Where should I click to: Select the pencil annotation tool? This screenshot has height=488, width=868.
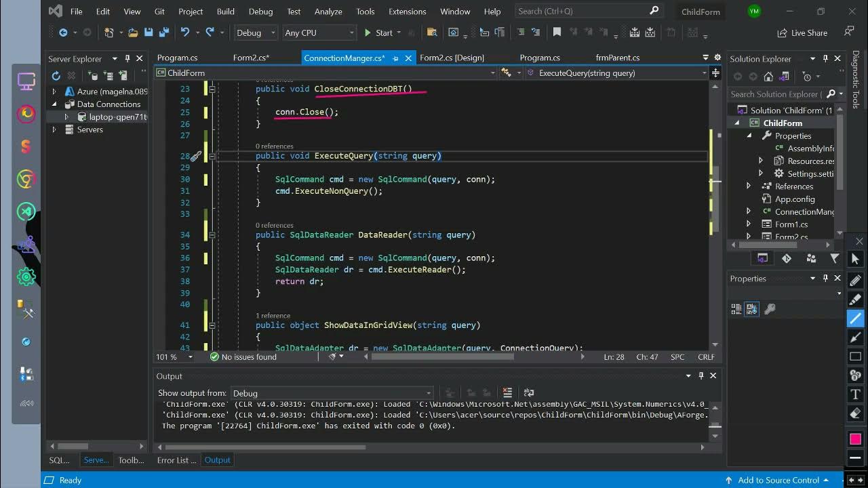[x=855, y=279]
